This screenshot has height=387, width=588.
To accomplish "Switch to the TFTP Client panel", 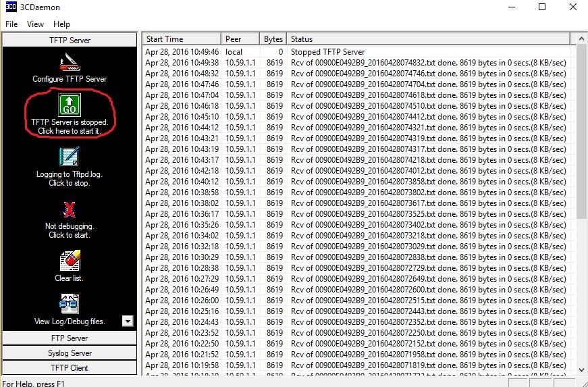I will pyautogui.click(x=70, y=367).
